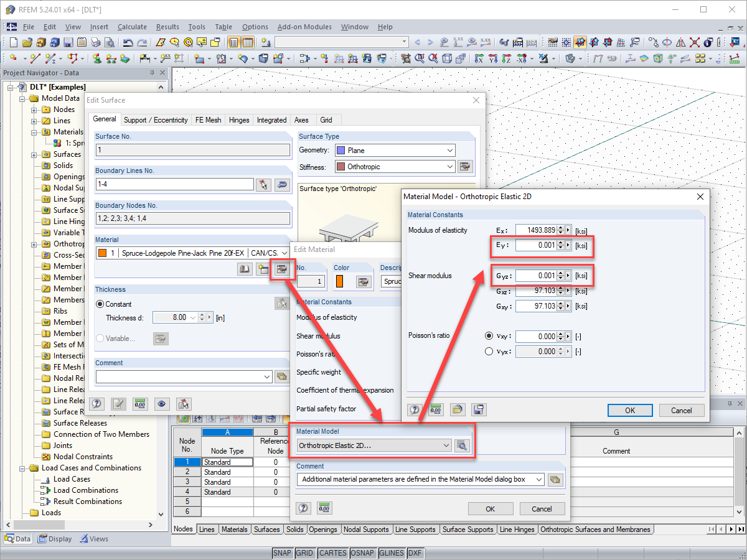This screenshot has width=747, height=560.
Task: Select the Constant thickness radio button
Action: [x=100, y=304]
